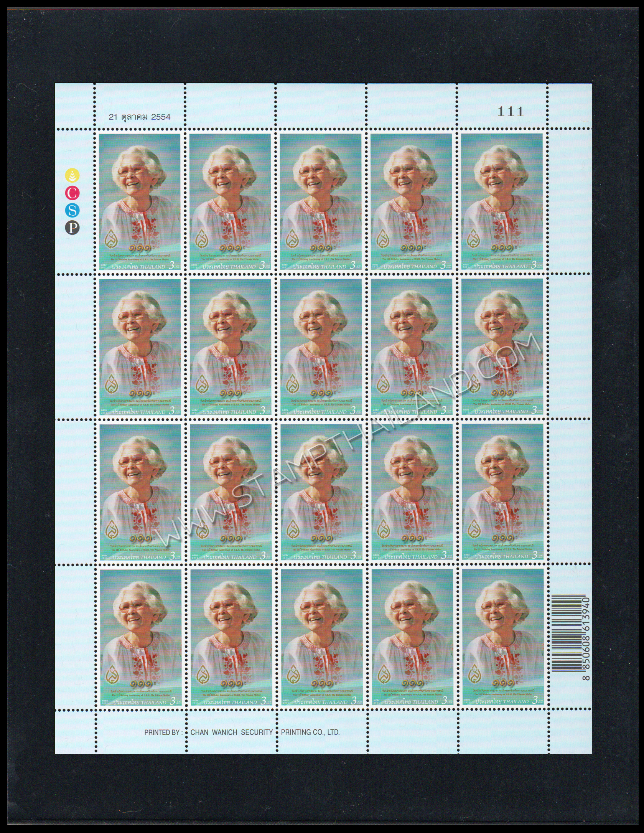Click 'PRINTED BY :' label in bottom margin

coord(163,732)
